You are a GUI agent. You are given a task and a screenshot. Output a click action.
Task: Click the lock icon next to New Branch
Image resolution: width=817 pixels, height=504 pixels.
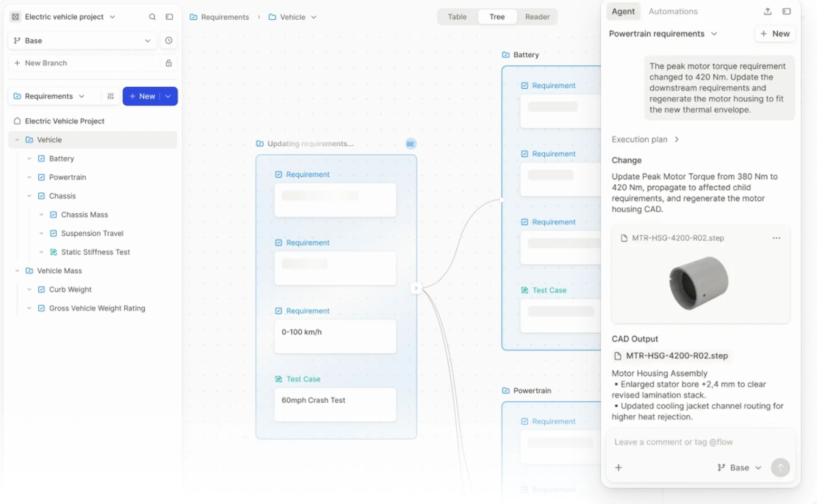(169, 63)
